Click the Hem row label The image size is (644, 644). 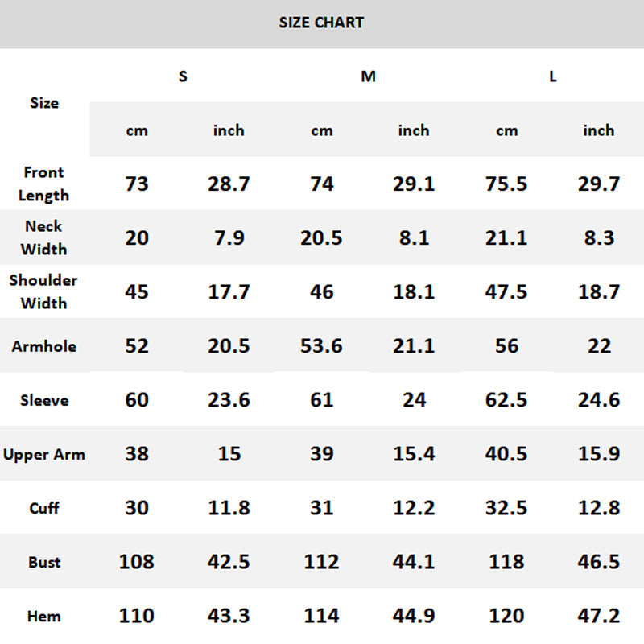(44, 617)
